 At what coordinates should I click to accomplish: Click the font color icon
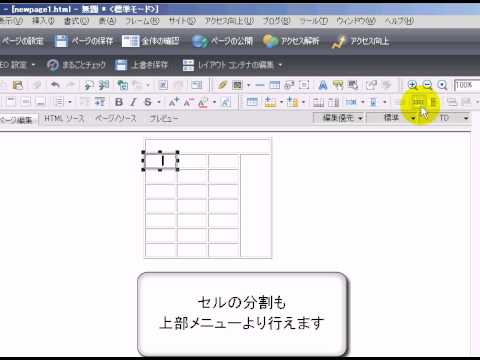click(203, 102)
